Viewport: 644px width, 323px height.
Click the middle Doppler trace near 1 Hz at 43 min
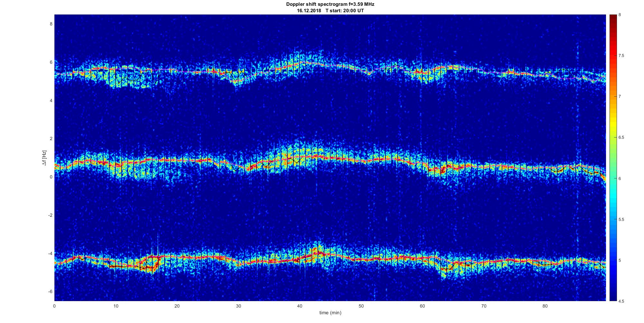(318, 157)
